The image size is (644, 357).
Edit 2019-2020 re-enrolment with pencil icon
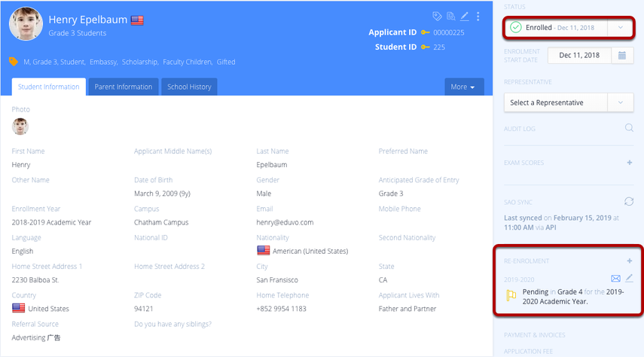pos(629,278)
